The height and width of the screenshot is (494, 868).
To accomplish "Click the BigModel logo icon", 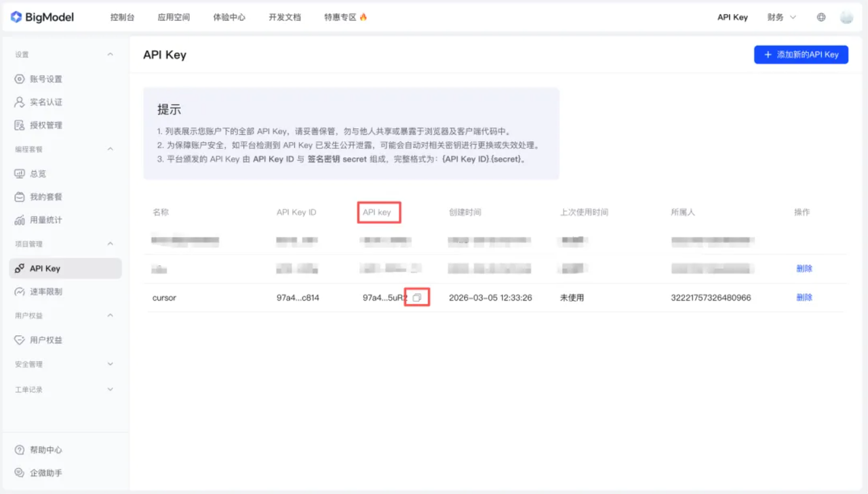I will (16, 17).
